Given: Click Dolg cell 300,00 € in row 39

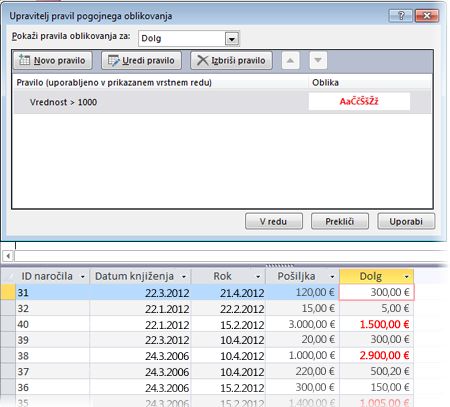Looking at the screenshot, I should [376, 340].
